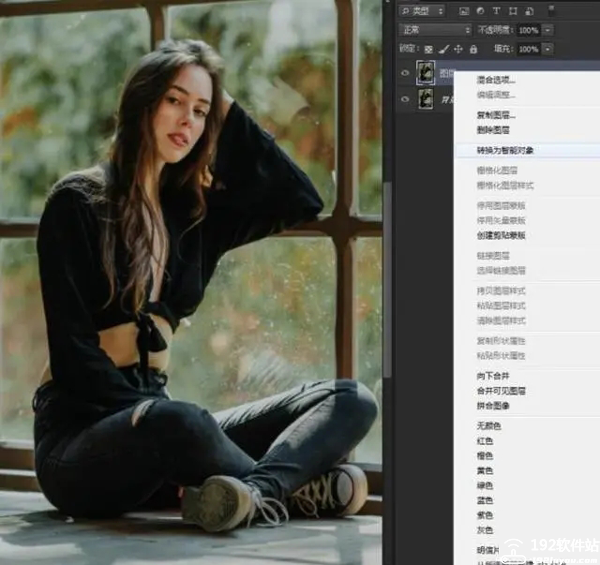The height and width of the screenshot is (565, 600).
Task: Click the lock position icon
Action: click(459, 48)
